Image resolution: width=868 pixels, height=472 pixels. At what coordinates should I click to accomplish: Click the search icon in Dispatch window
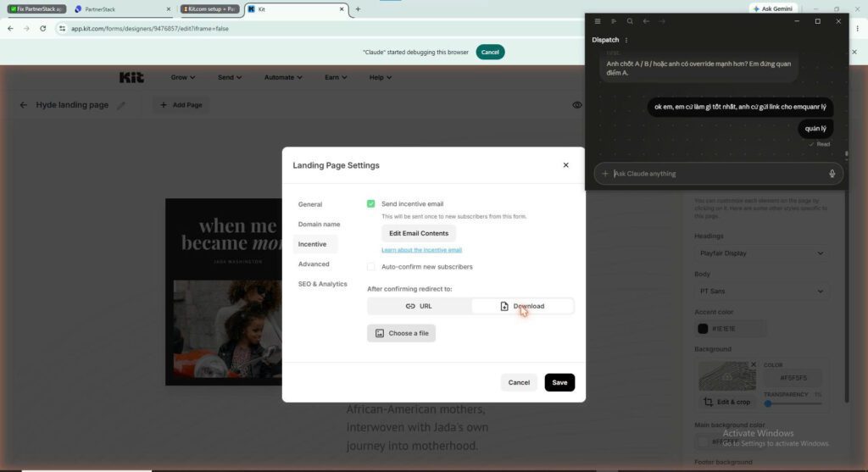(x=630, y=21)
